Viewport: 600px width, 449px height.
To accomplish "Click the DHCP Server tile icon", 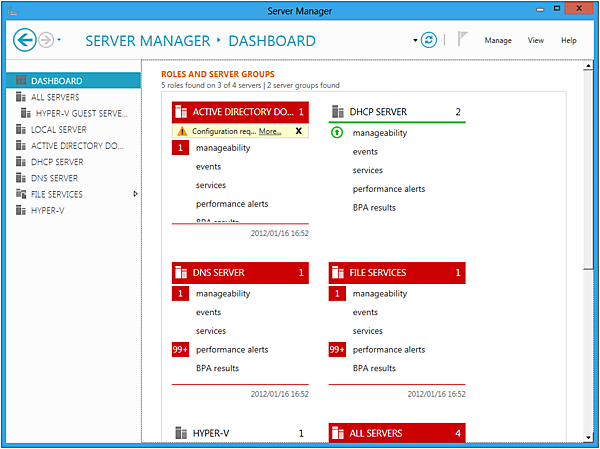I will (x=336, y=112).
